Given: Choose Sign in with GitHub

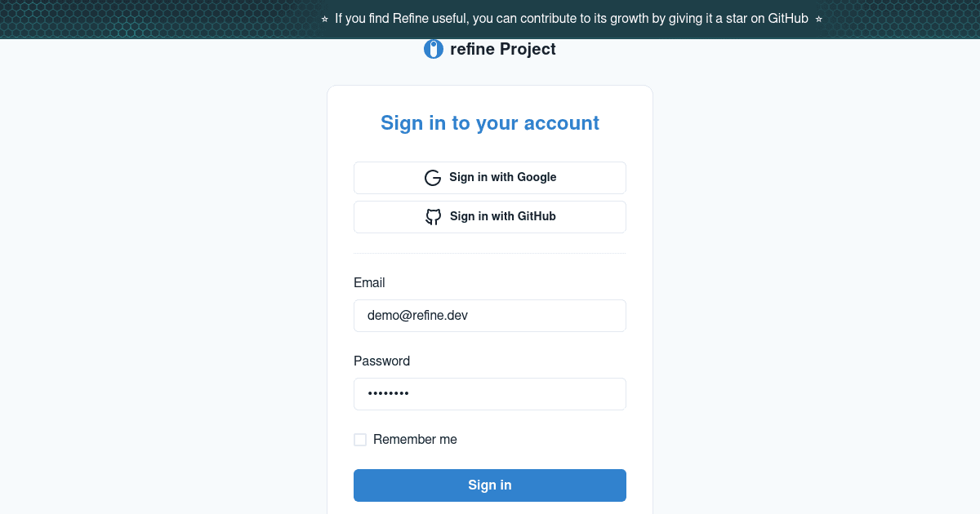Looking at the screenshot, I should pos(490,217).
